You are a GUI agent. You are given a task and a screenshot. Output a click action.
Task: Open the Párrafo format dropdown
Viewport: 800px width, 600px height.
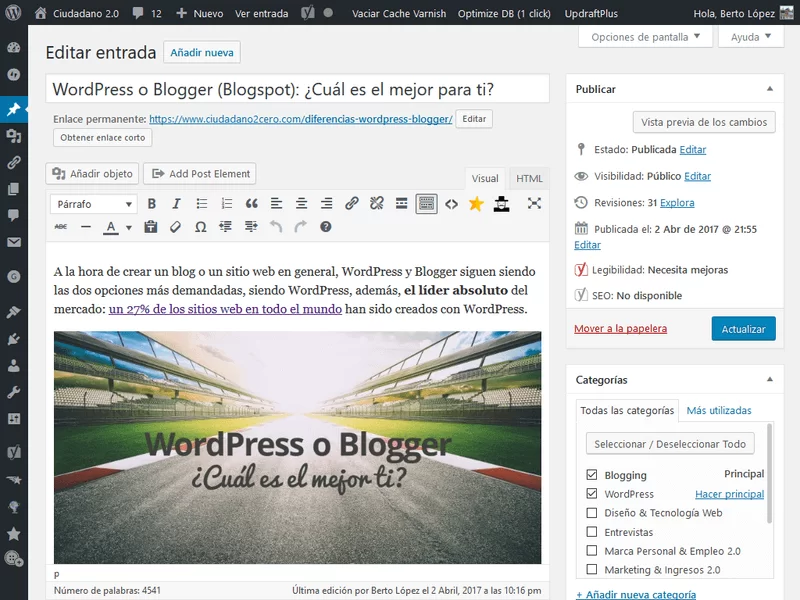[93, 204]
